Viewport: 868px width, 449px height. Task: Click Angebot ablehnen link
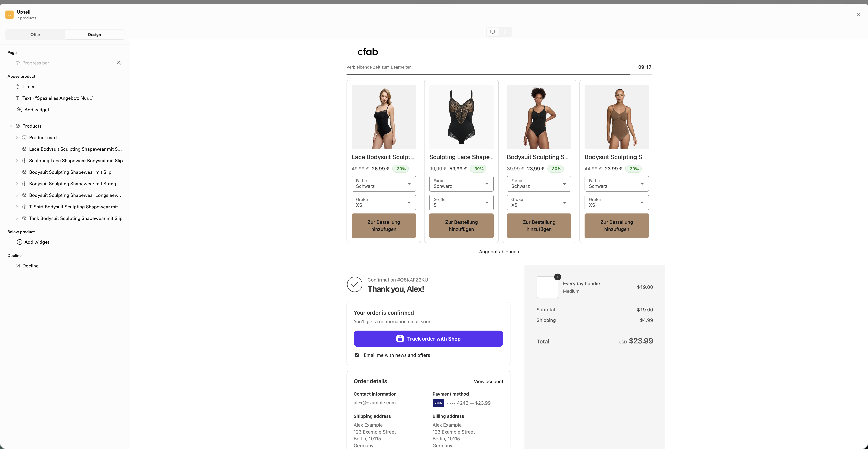pos(499,252)
